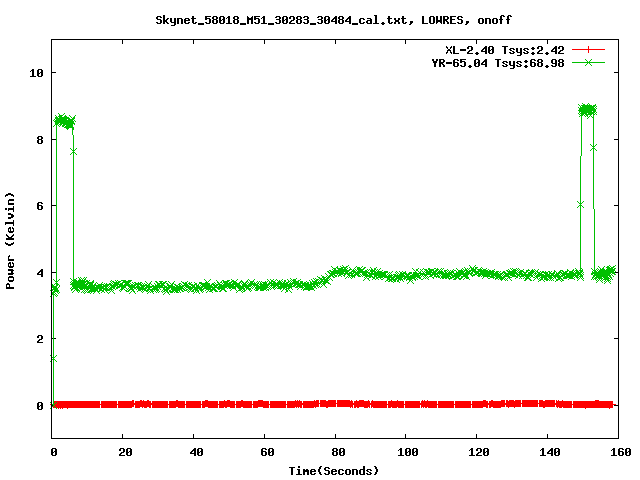640x480 pixels.
Task: Click the red XL legend line sample
Action: (x=588, y=50)
